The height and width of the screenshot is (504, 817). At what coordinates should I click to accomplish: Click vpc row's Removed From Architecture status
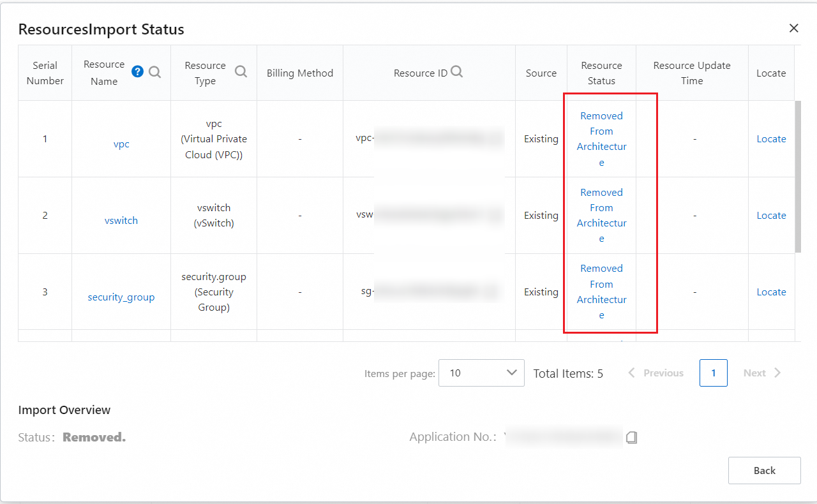point(601,139)
